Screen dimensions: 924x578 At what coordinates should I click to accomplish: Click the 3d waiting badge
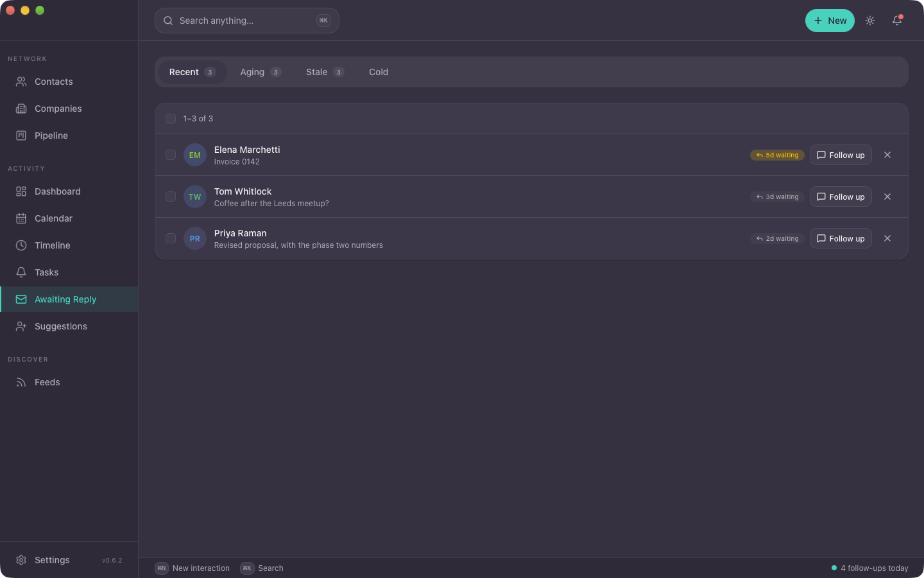[777, 197]
